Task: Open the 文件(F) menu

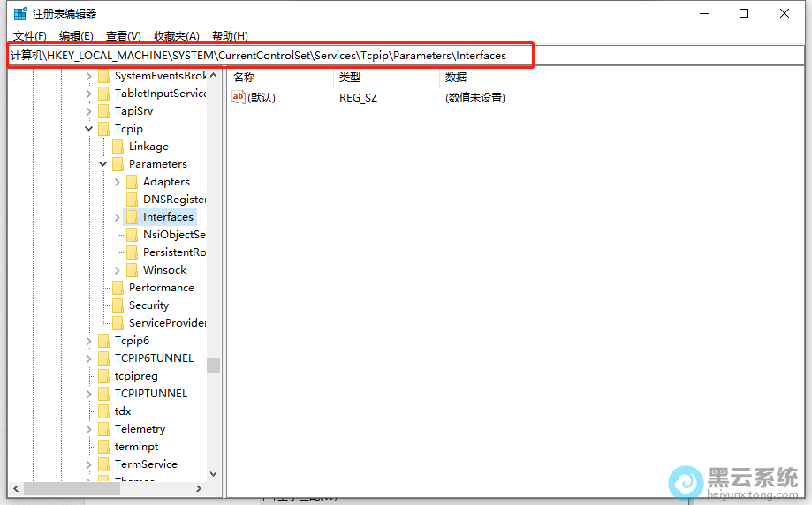Action: click(x=29, y=36)
